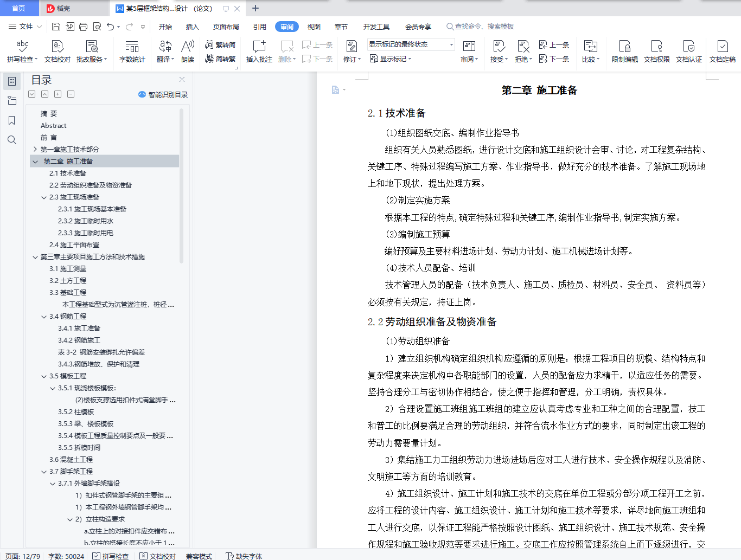Viewport: 741px width, 560px height.
Task: Open the 开发工具 ribbon tab
Action: pyautogui.click(x=376, y=27)
